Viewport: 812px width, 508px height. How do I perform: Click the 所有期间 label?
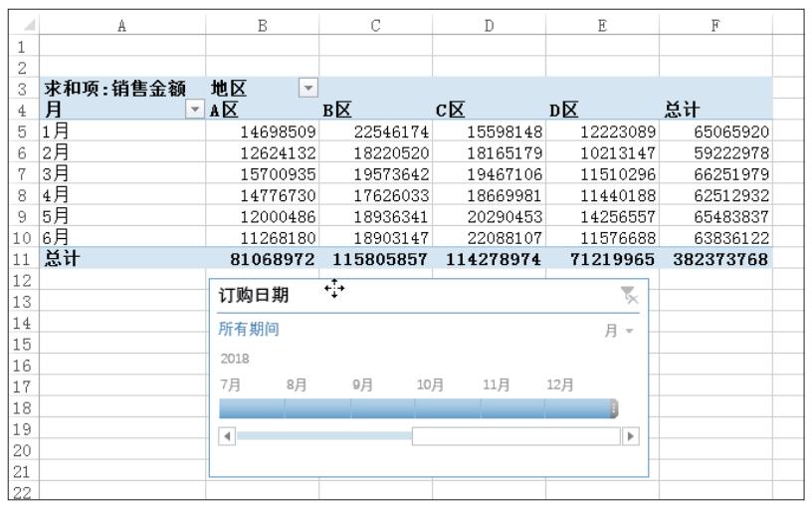pyautogui.click(x=249, y=329)
